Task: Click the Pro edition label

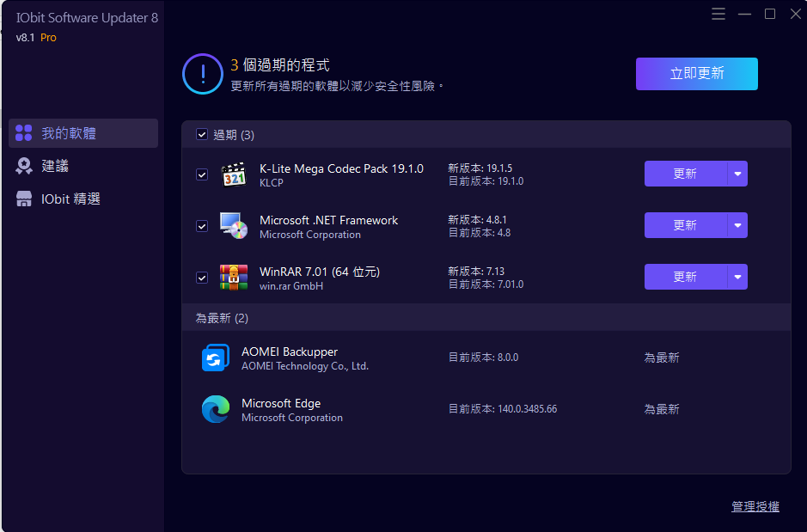Action: [x=48, y=38]
